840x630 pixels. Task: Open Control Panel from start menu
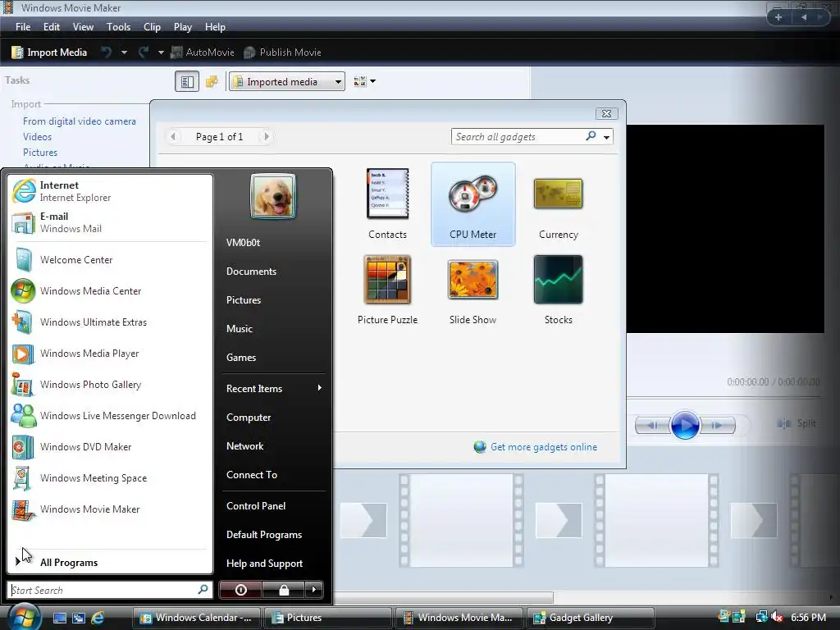[x=256, y=505]
